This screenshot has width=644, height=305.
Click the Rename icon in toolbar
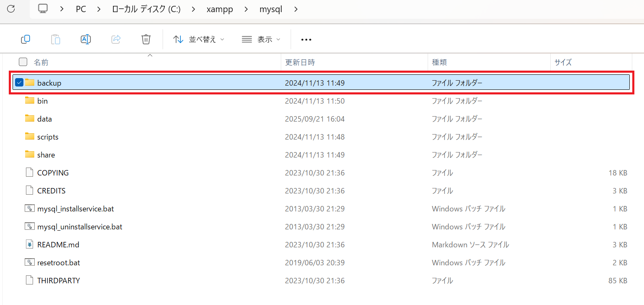[86, 39]
